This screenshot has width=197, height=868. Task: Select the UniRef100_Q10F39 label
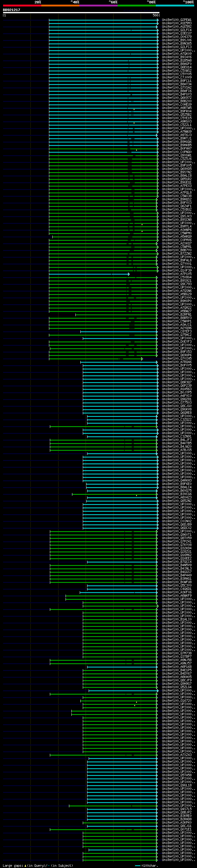(176, 271)
